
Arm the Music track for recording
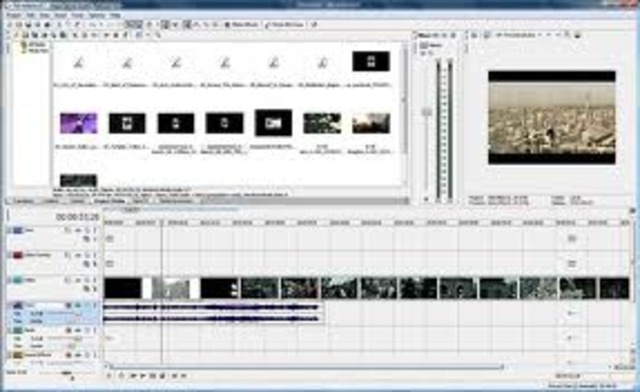click(69, 330)
